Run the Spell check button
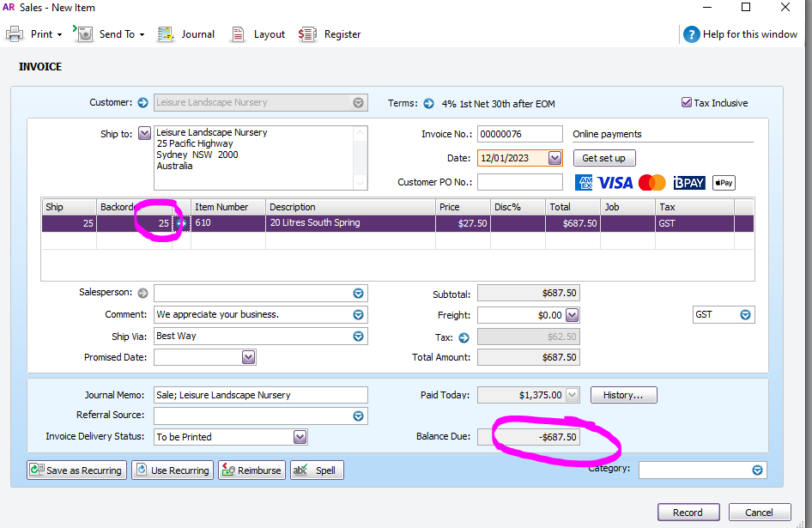This screenshot has width=812, height=528. pyautogui.click(x=317, y=470)
